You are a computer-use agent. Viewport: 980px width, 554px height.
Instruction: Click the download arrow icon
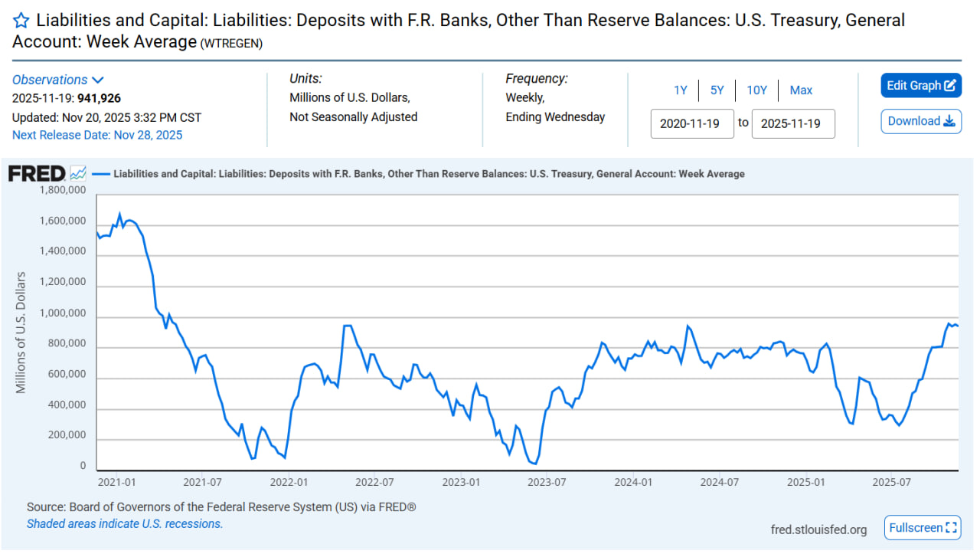point(949,121)
